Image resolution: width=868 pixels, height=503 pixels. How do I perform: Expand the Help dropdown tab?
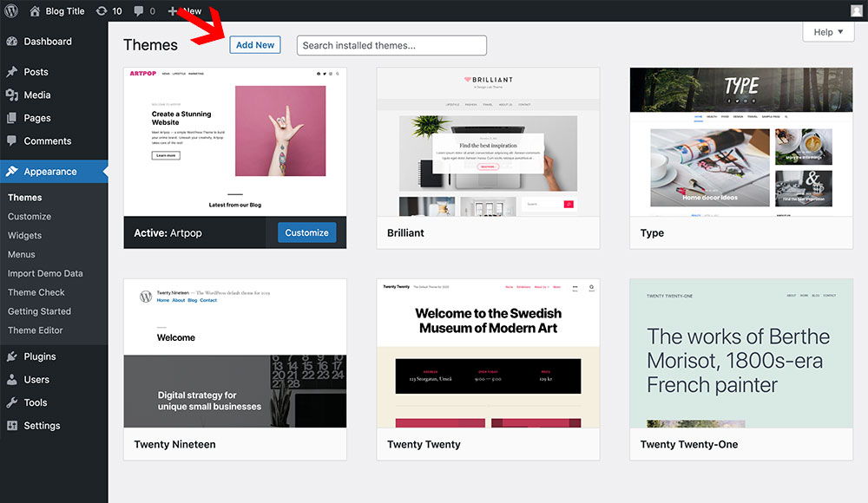coord(828,31)
